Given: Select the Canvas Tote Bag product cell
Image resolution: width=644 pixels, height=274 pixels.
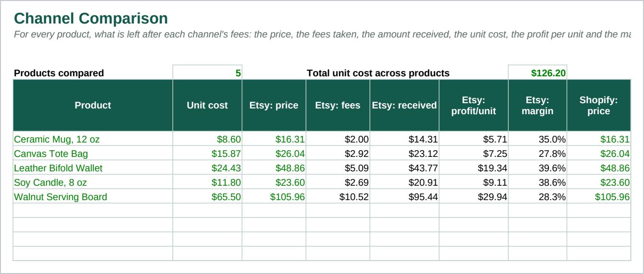Looking at the screenshot, I should click(x=93, y=154).
